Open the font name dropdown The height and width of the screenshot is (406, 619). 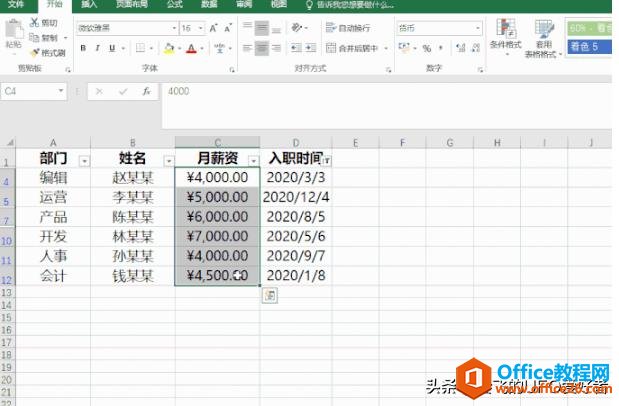click(x=174, y=28)
